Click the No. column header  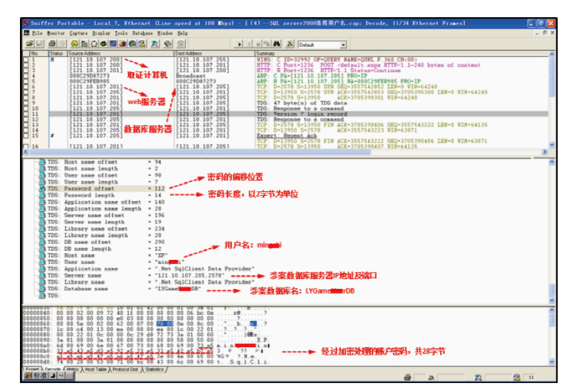coord(39,54)
